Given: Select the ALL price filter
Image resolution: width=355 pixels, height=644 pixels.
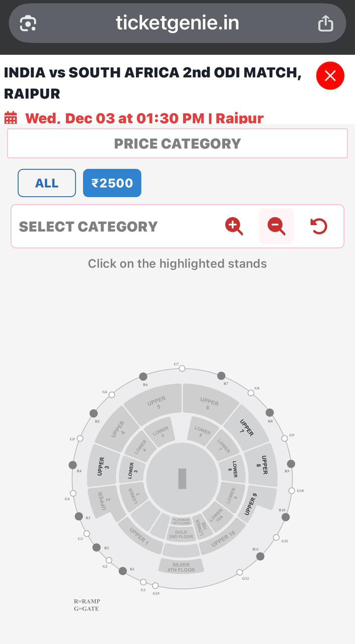Looking at the screenshot, I should (x=47, y=183).
